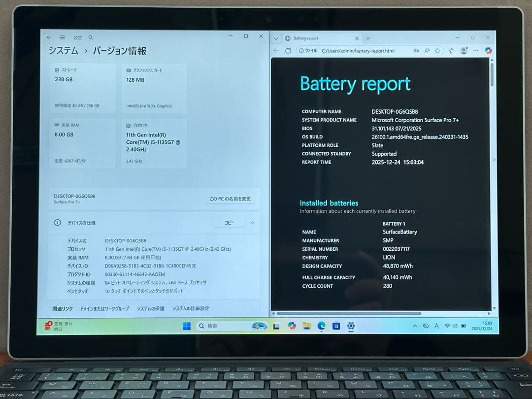The image size is (532, 399).
Task: Open Copilot from the taskbar
Action: pos(291,326)
